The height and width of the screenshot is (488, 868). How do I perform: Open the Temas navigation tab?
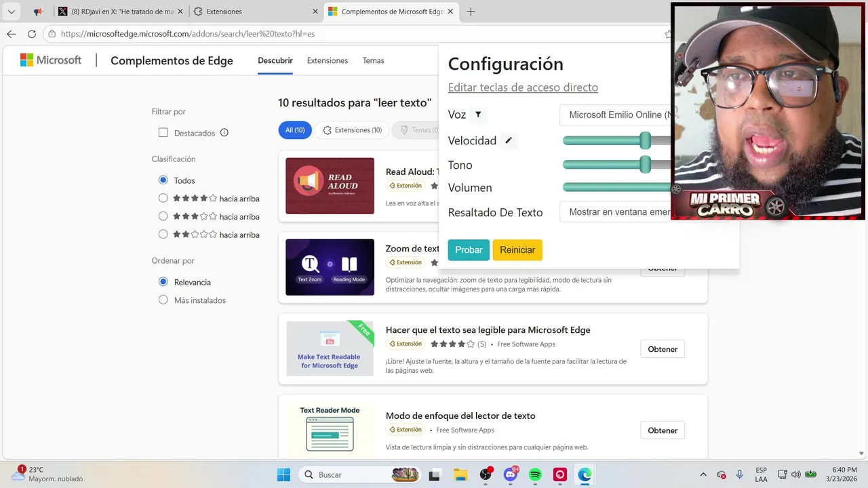point(373,60)
